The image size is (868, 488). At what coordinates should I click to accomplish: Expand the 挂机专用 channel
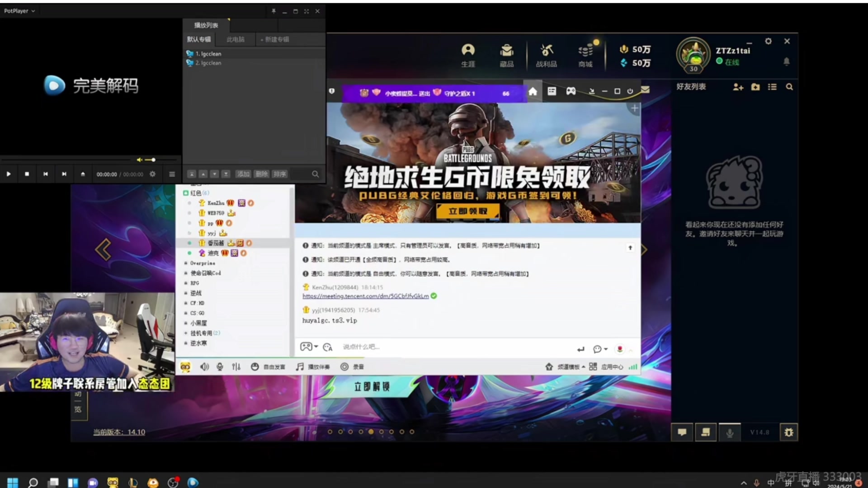pyautogui.click(x=186, y=333)
